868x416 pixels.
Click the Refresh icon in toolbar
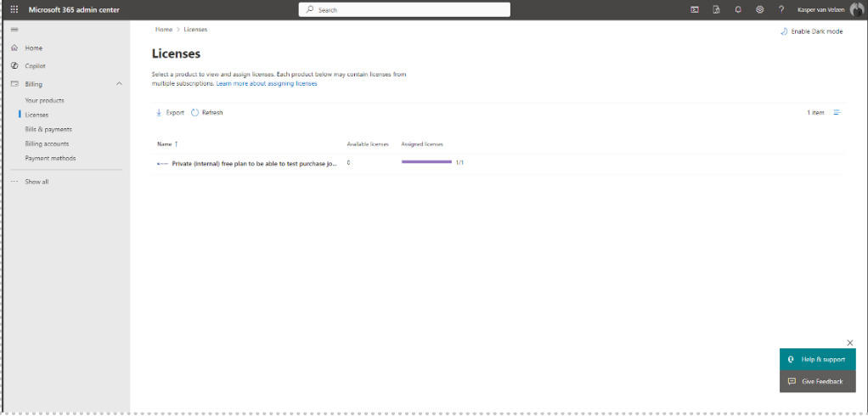tap(194, 112)
